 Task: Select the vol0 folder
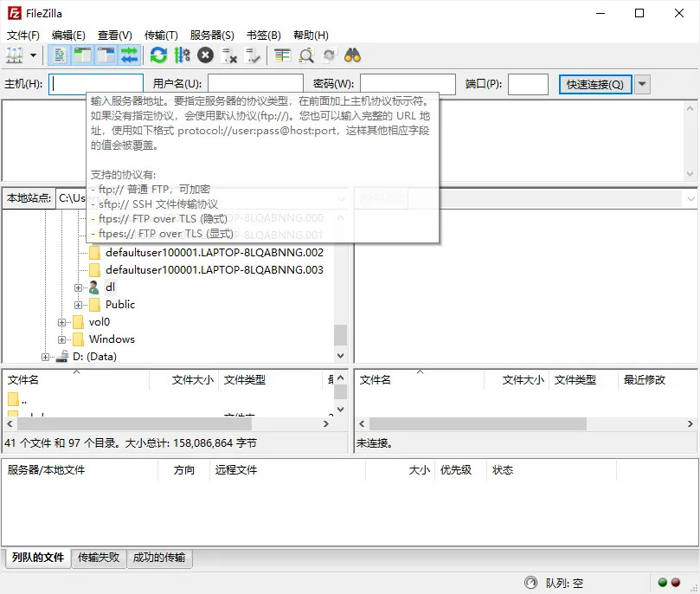100,322
